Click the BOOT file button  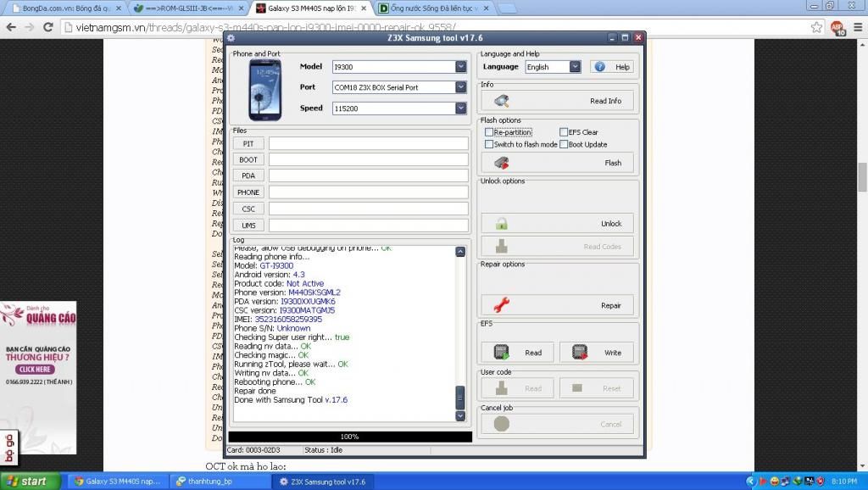[x=248, y=159]
